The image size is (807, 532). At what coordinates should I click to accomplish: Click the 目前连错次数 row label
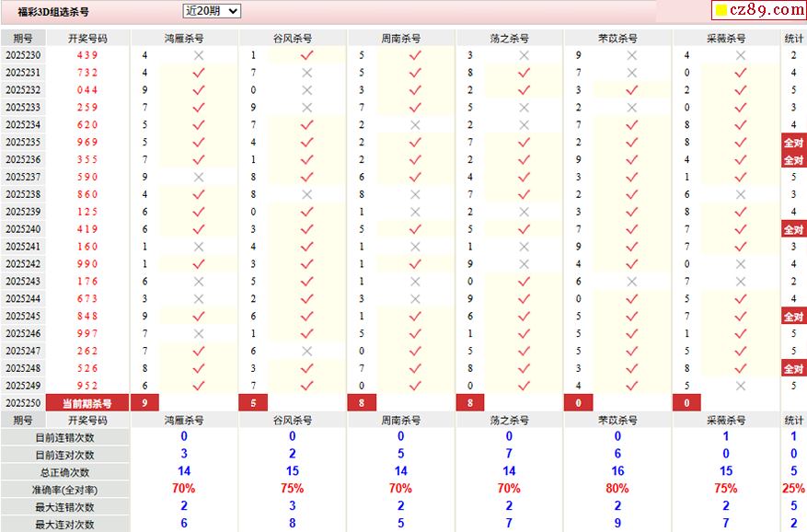(x=64, y=438)
